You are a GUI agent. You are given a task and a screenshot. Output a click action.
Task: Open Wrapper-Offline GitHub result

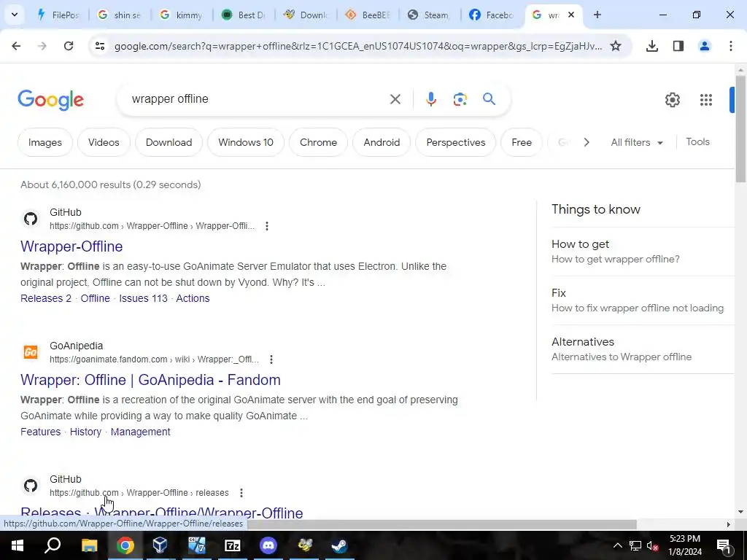[71, 246]
